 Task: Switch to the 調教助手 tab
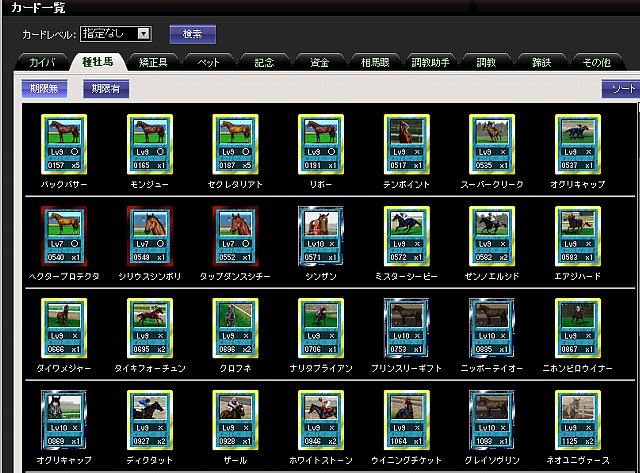(x=431, y=62)
